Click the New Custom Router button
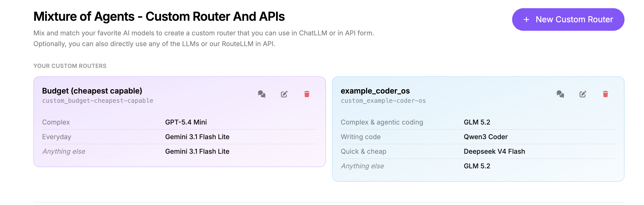This screenshot has height=205, width=644. tap(568, 19)
